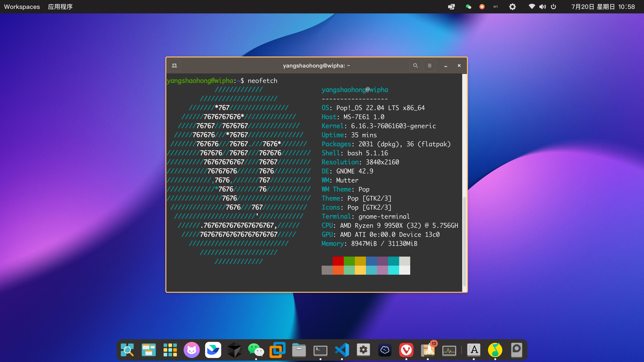Launch Visual Studio Code from the dock
The height and width of the screenshot is (362, 644).
(x=342, y=350)
